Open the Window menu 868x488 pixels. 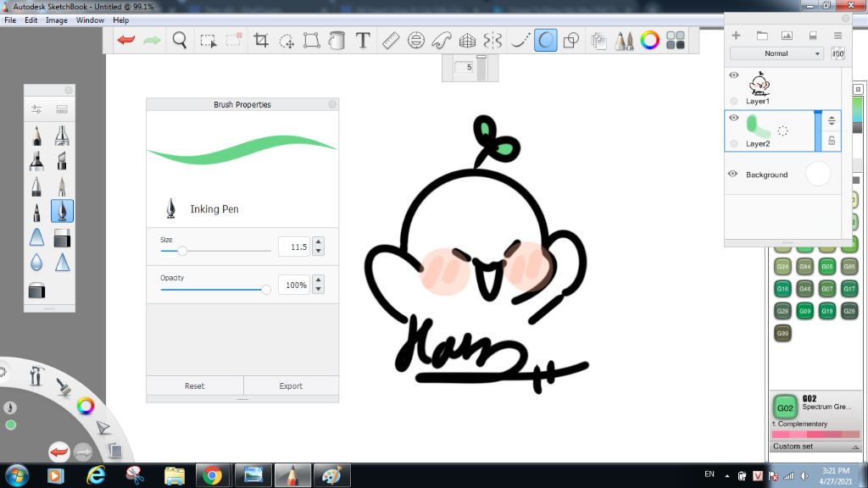[x=90, y=20]
